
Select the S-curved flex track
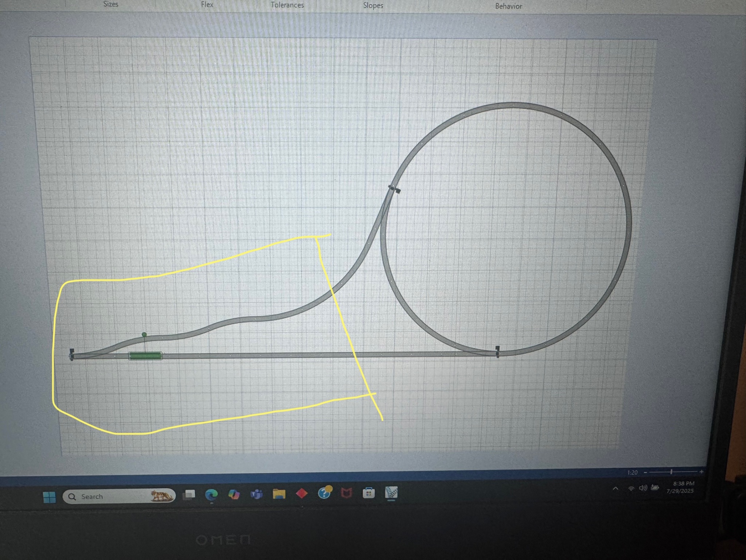(255, 319)
